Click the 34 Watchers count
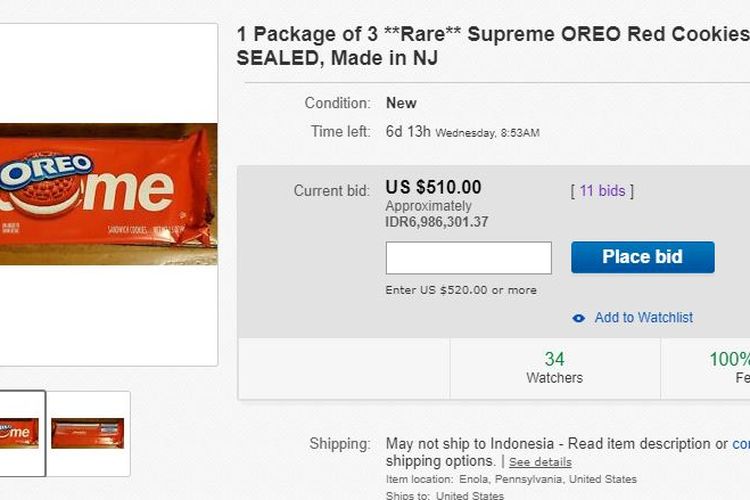The width and height of the screenshot is (750, 500). 554,367
